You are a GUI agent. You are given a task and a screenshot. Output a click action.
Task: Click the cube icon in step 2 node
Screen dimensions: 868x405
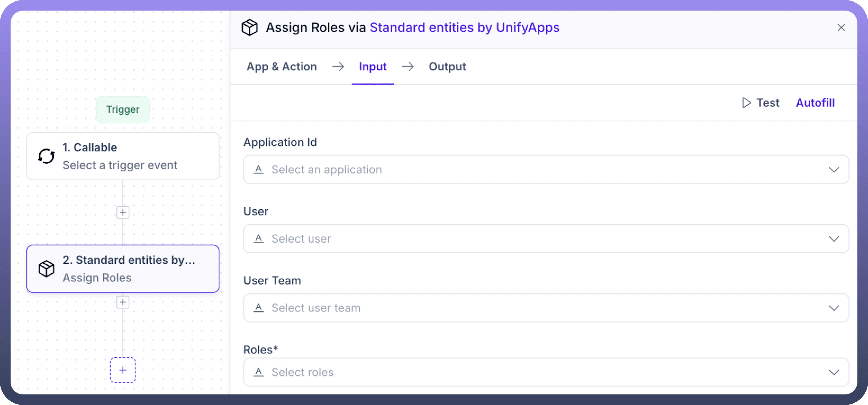(46, 269)
